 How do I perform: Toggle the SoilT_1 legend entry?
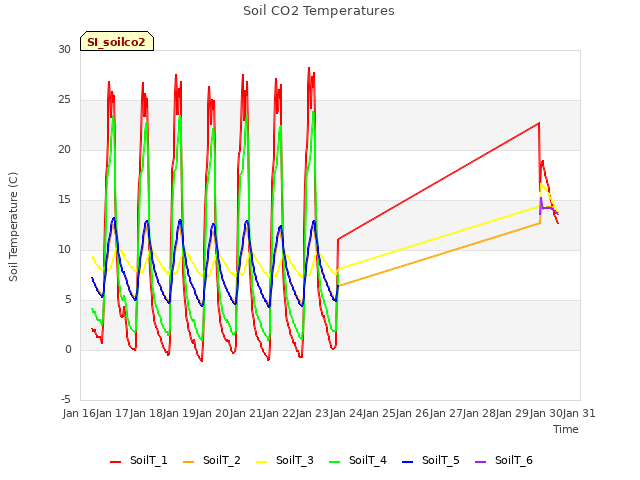(x=139, y=460)
